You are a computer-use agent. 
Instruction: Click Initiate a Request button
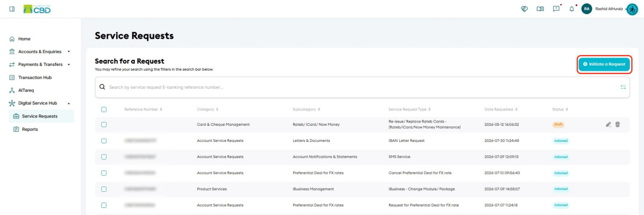pos(604,64)
